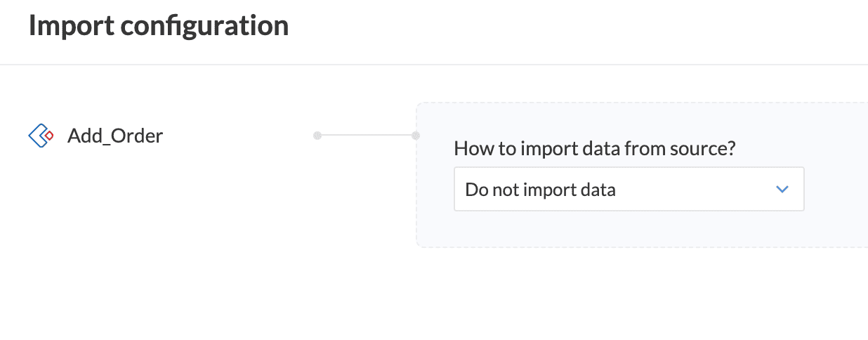Click the horizontal divider under the heading
The height and width of the screenshot is (340, 868).
tap(434, 65)
